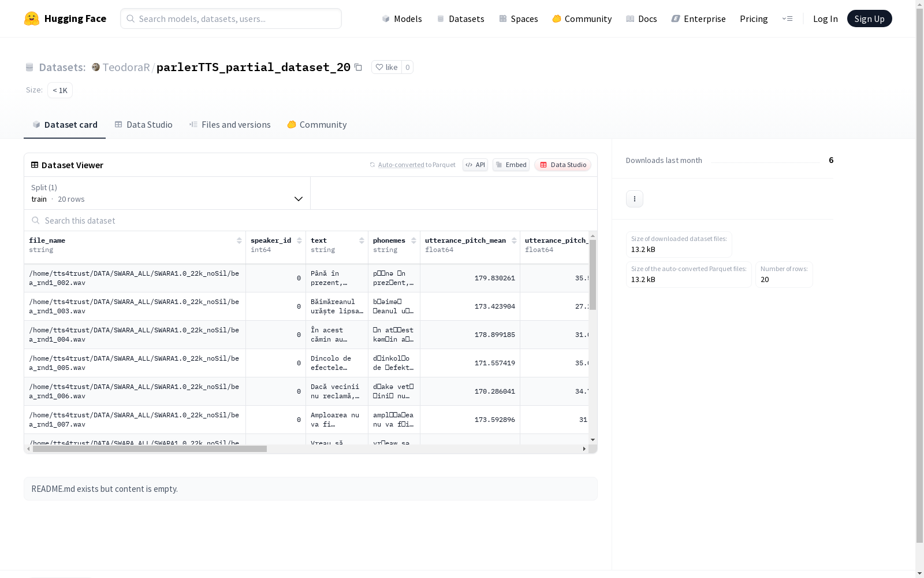The height and width of the screenshot is (578, 924).
Task: Click the table scroll-left arrow
Action: (28, 449)
